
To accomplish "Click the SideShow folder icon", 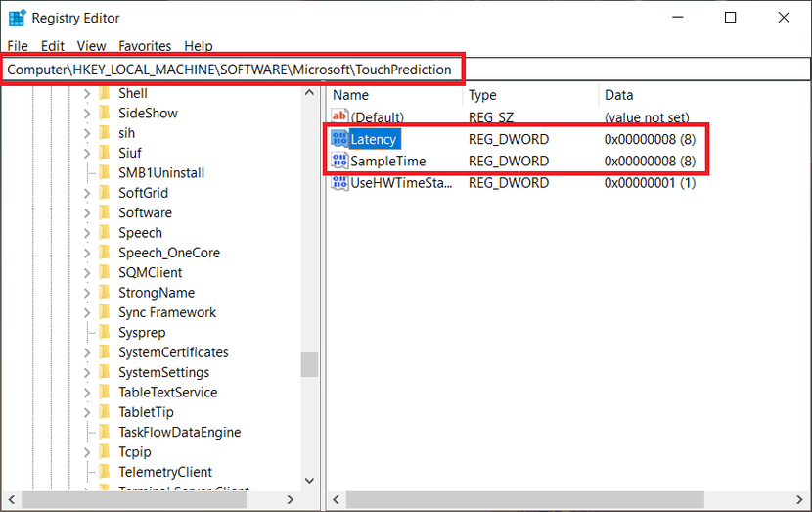I will point(105,113).
